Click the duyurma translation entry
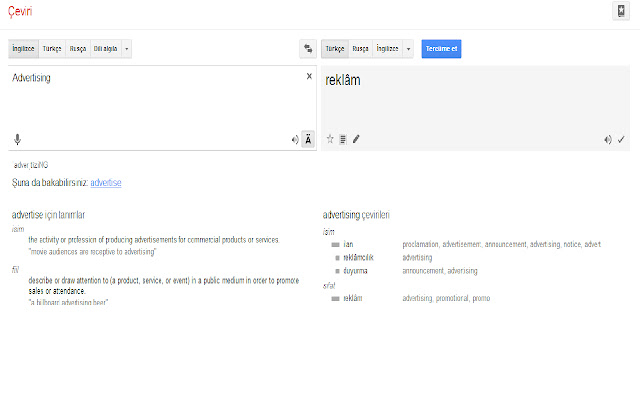The height and width of the screenshot is (400, 640). pos(355,271)
